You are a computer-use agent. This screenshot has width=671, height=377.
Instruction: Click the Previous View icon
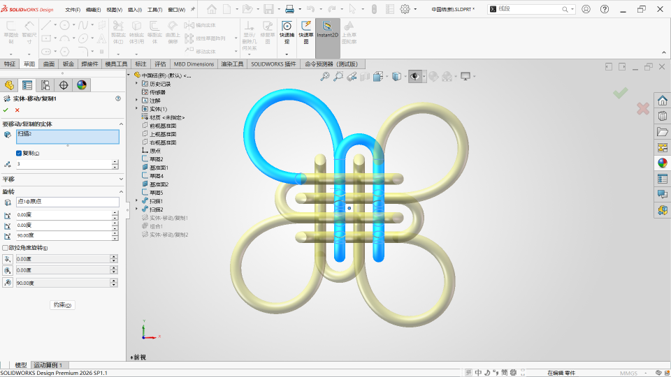(x=352, y=77)
